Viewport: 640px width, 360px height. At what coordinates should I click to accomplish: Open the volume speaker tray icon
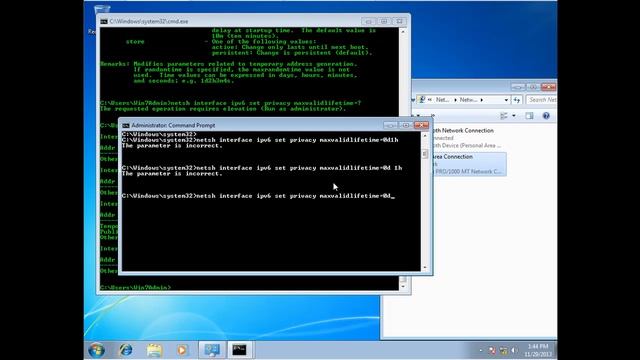514,351
